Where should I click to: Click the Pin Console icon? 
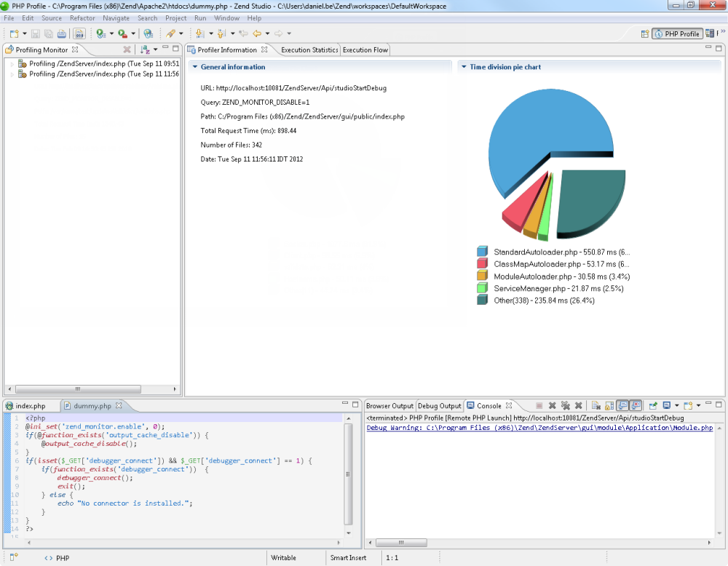click(653, 405)
